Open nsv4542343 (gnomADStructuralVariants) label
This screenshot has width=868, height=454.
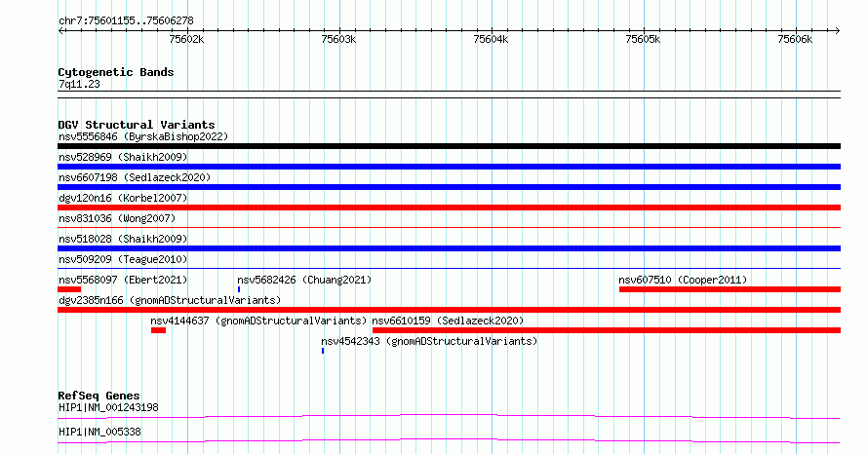click(429, 341)
